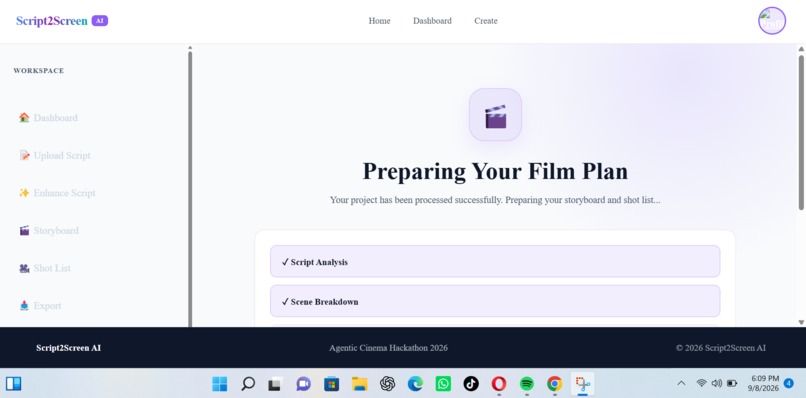Open File Explorer from taskbar
Image resolution: width=806 pixels, height=398 pixels.
coord(359,384)
